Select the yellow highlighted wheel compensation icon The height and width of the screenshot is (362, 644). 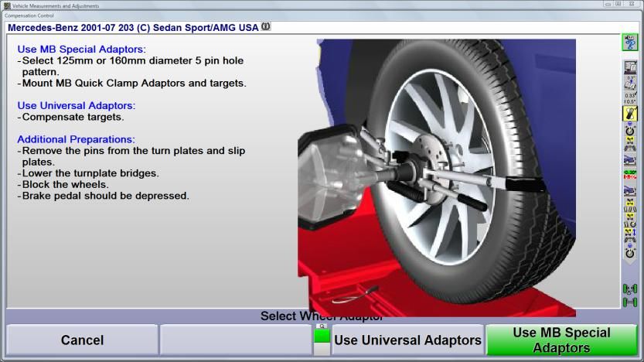630,113
